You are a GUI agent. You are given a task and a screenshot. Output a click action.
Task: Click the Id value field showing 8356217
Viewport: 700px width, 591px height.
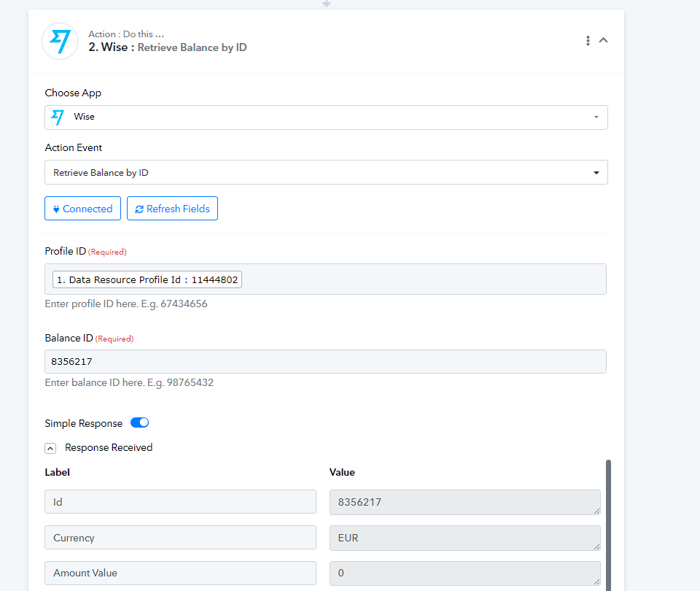tap(464, 502)
